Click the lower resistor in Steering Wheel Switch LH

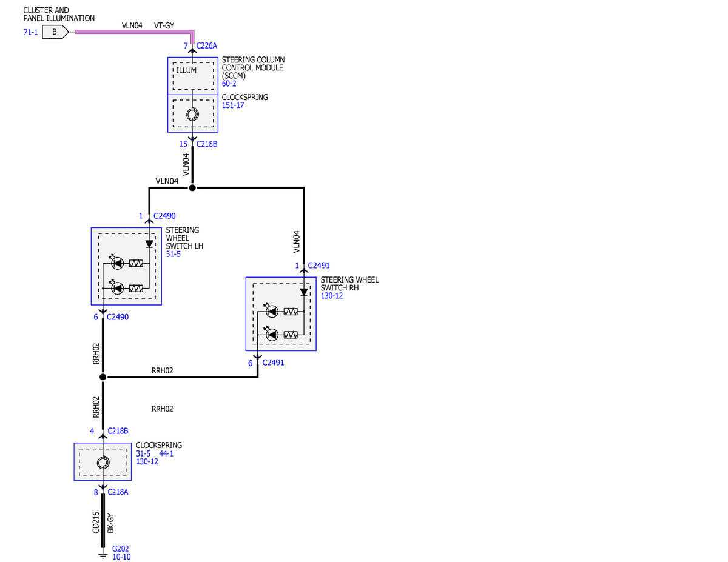[x=136, y=287]
